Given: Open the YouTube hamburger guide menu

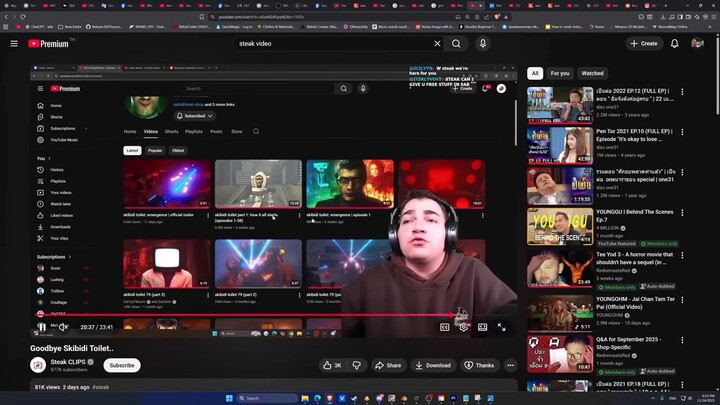Looking at the screenshot, I should pyautogui.click(x=14, y=44).
